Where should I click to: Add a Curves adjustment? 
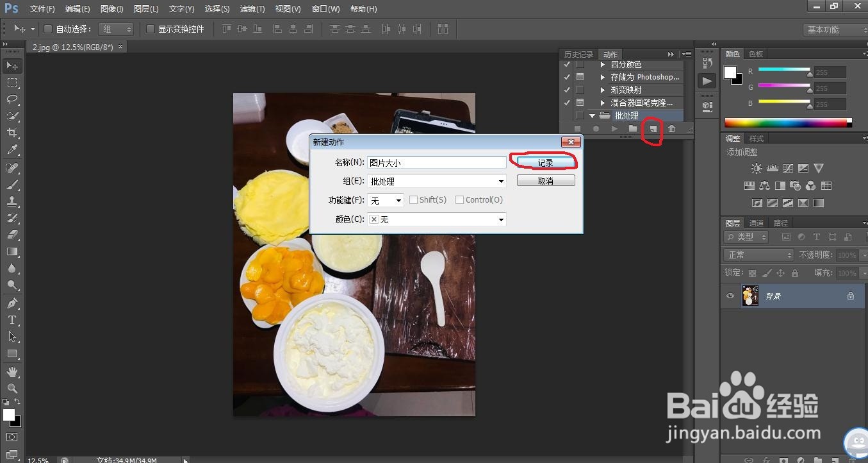click(x=788, y=169)
